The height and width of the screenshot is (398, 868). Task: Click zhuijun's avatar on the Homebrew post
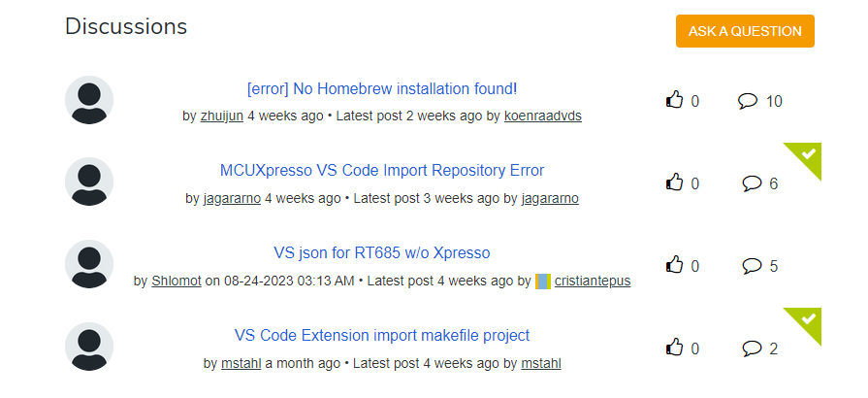(x=89, y=100)
